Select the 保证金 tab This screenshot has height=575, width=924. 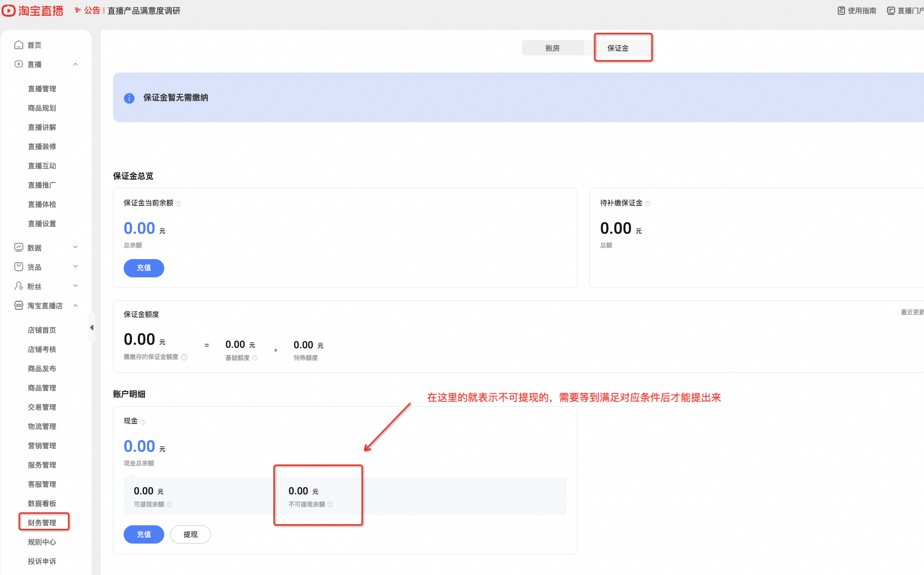(618, 48)
